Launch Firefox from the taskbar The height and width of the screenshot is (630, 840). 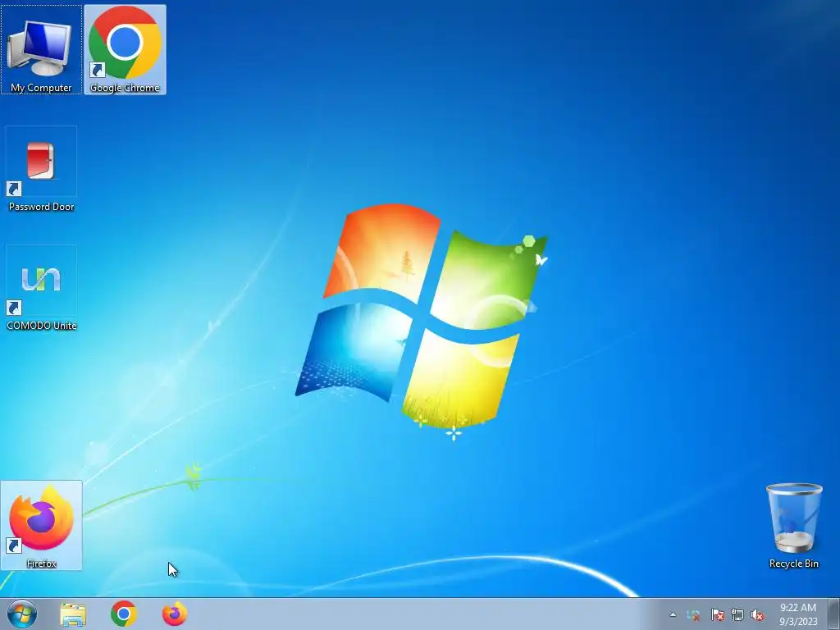point(175,614)
